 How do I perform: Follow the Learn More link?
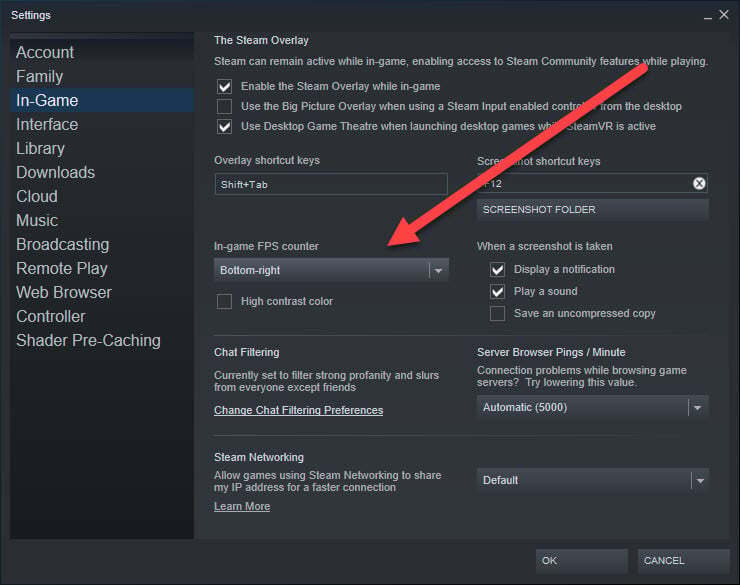pos(242,506)
